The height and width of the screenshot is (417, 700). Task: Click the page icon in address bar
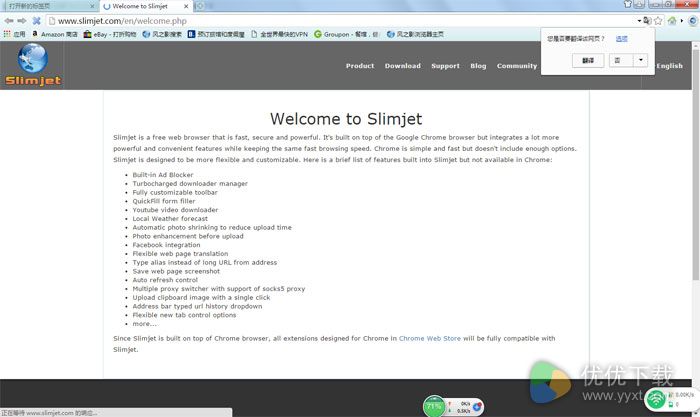[x=52, y=21]
